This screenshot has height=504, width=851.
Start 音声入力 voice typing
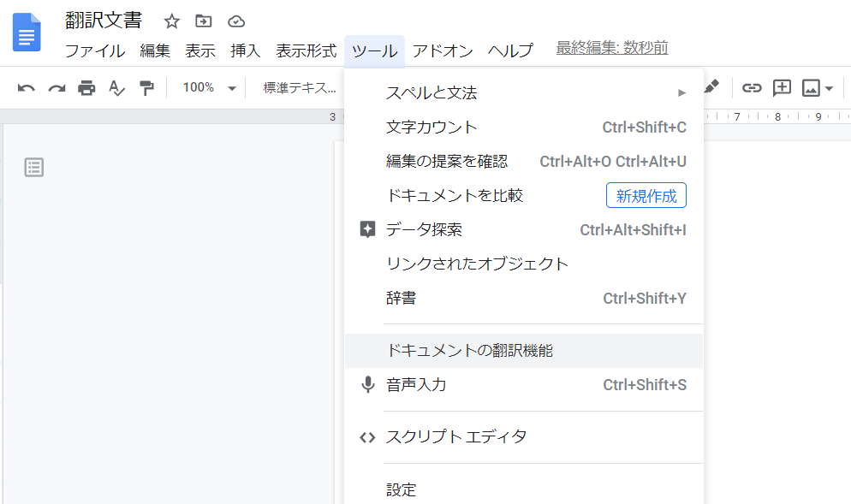[x=524, y=385]
